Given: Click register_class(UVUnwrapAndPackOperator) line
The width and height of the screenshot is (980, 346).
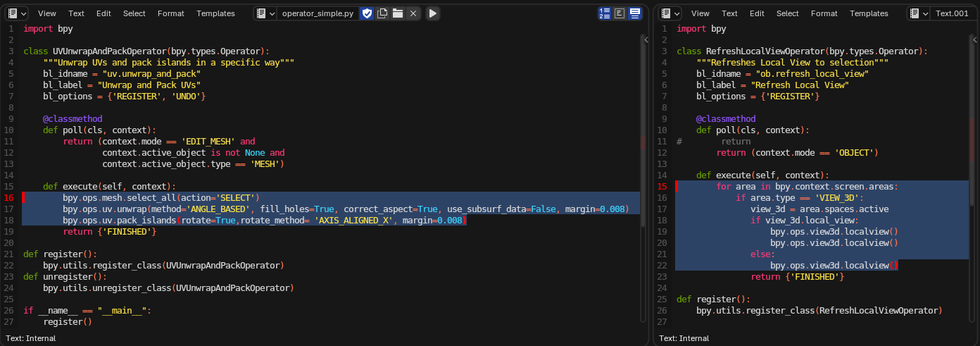Looking at the screenshot, I should [163, 266].
